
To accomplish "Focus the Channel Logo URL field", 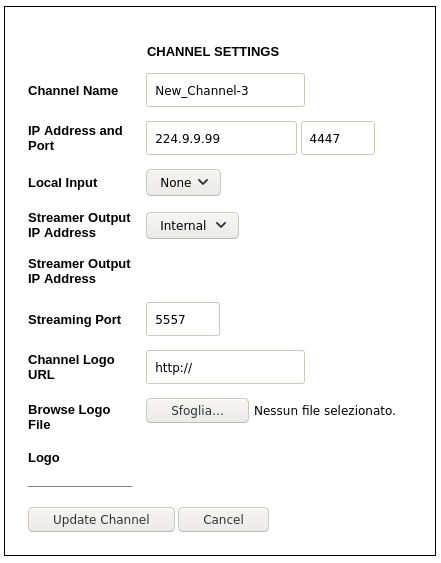I will [225, 367].
